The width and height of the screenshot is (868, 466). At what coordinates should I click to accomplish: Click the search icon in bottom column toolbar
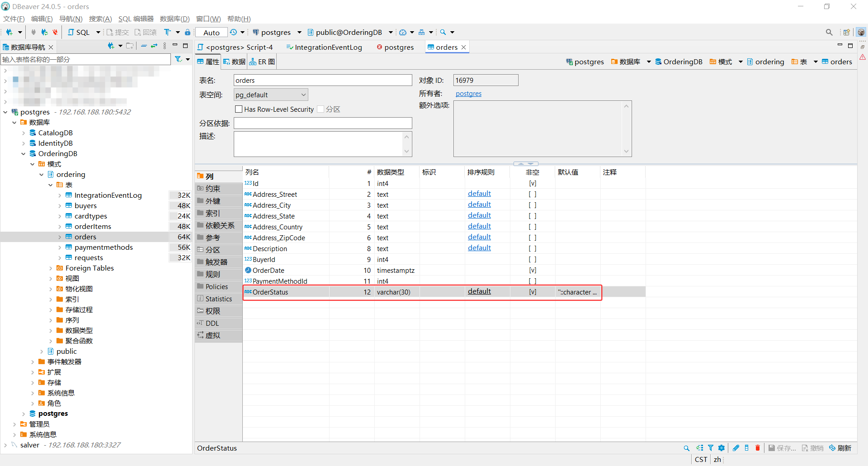tap(687, 448)
